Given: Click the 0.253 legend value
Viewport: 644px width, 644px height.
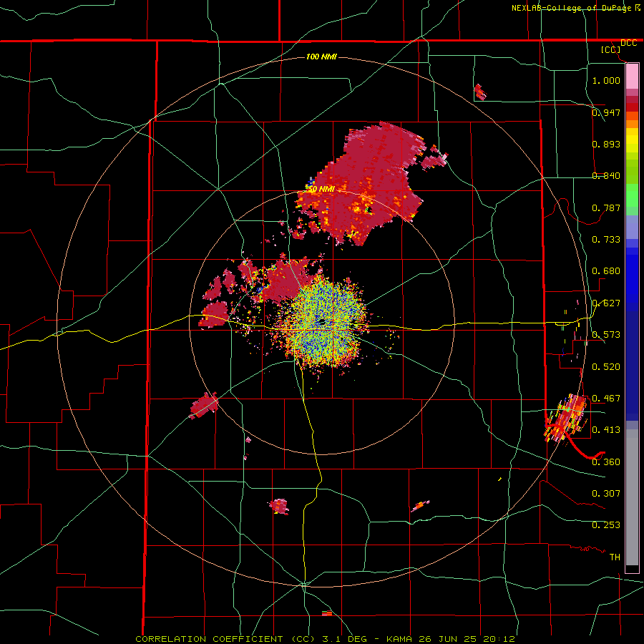Looking at the screenshot, I should point(606,525).
